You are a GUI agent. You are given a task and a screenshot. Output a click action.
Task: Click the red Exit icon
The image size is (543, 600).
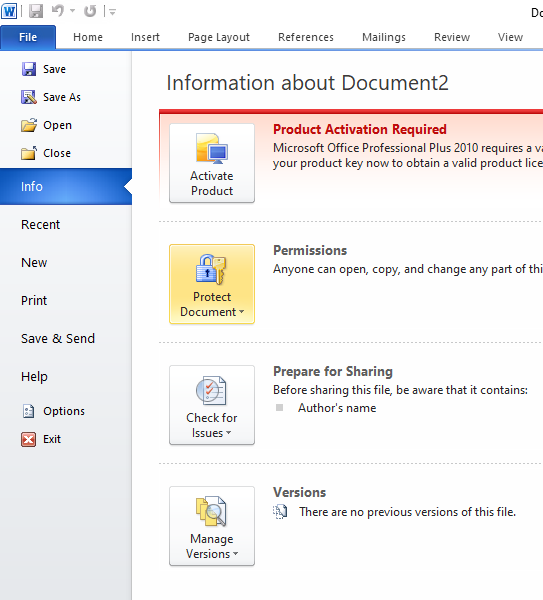click(x=28, y=439)
